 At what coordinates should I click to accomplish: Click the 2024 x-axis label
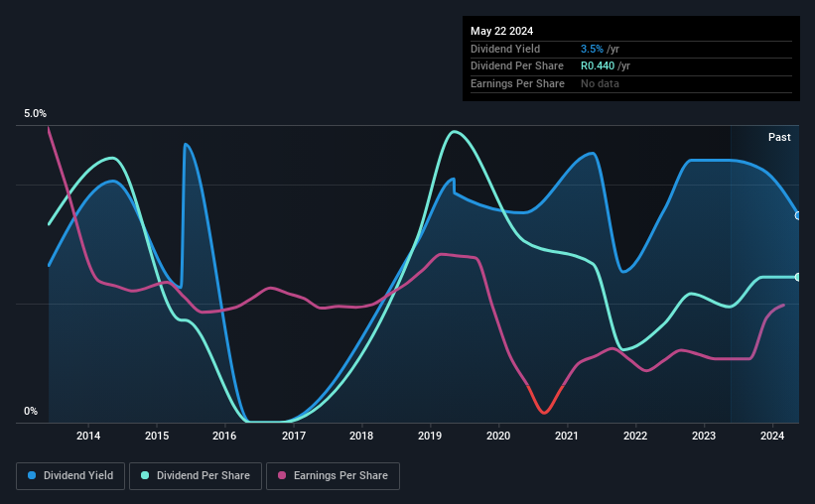(772, 436)
